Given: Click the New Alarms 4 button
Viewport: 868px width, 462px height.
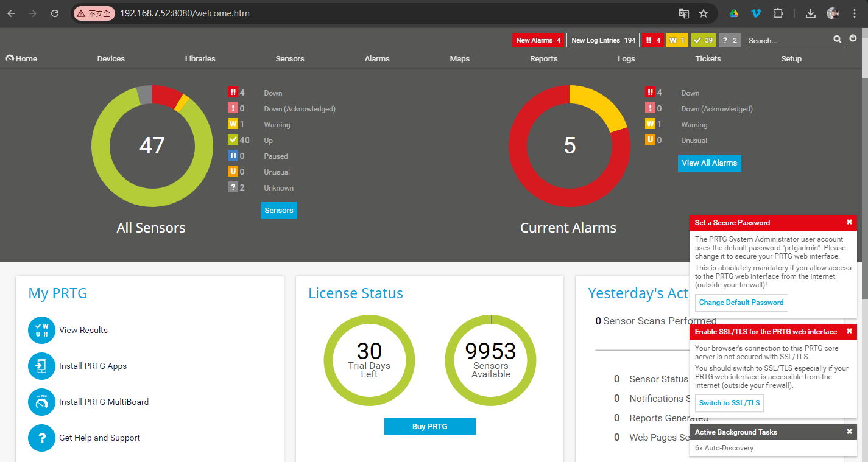Looking at the screenshot, I should point(538,40).
